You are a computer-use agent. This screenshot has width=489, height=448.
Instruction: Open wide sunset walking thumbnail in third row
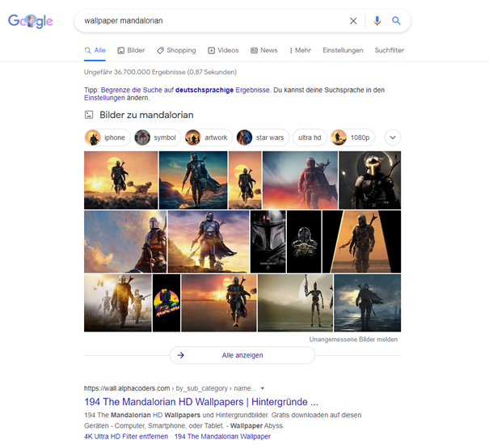[x=219, y=303]
